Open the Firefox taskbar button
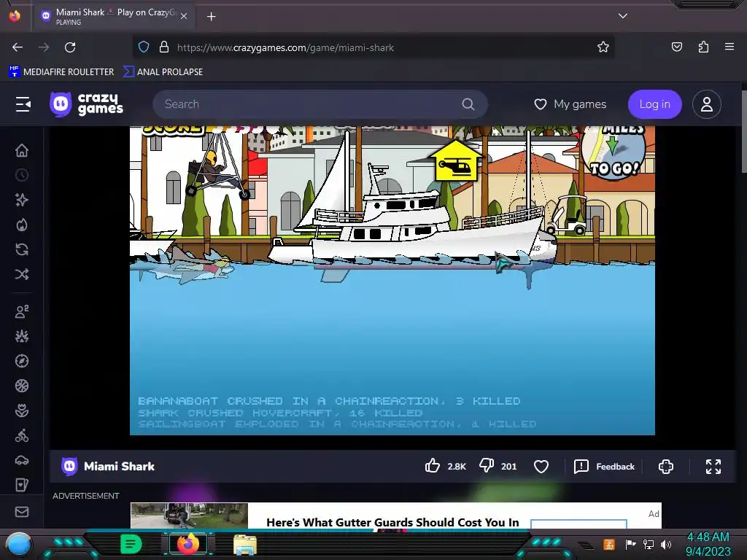 (x=188, y=544)
